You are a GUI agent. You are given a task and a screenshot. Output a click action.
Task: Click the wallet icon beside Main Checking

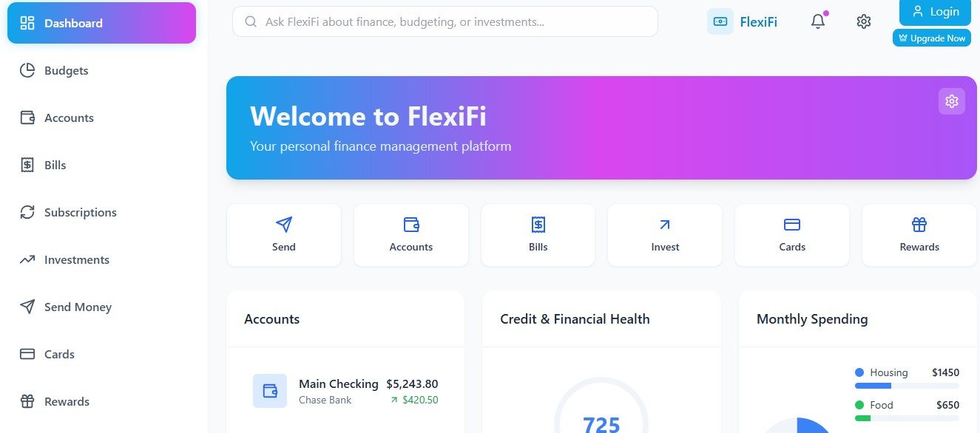[270, 391]
